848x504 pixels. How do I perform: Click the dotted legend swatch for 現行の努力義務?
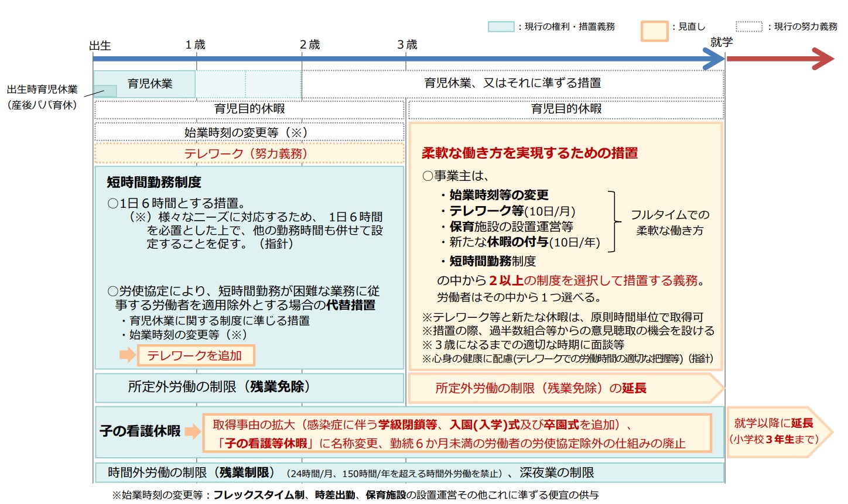pos(749,26)
